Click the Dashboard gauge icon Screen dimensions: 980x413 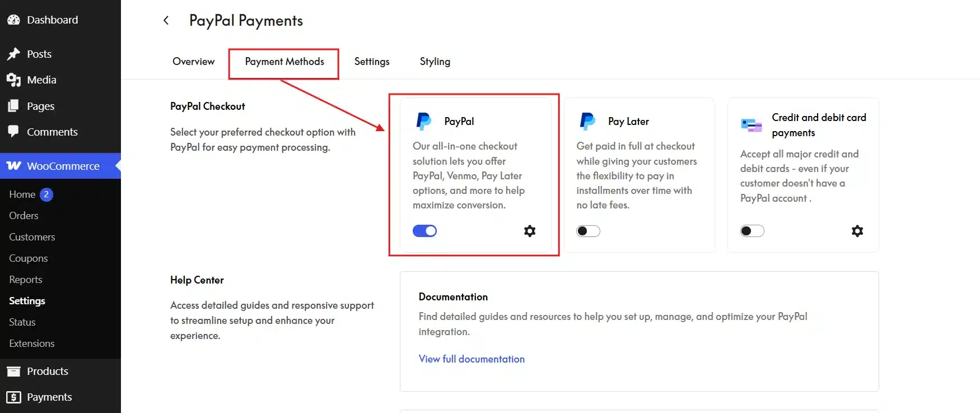pyautogui.click(x=13, y=20)
